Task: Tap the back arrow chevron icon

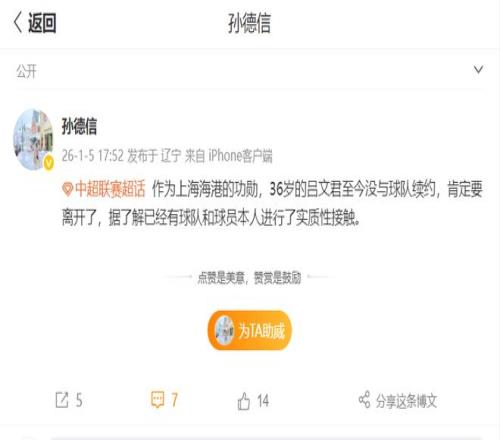Action: coord(18,22)
